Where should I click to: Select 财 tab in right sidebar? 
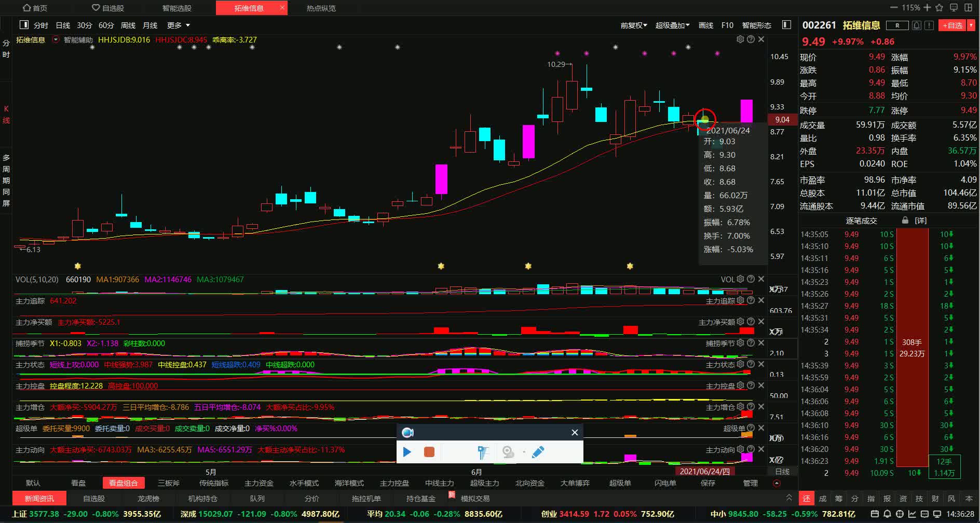(935, 498)
